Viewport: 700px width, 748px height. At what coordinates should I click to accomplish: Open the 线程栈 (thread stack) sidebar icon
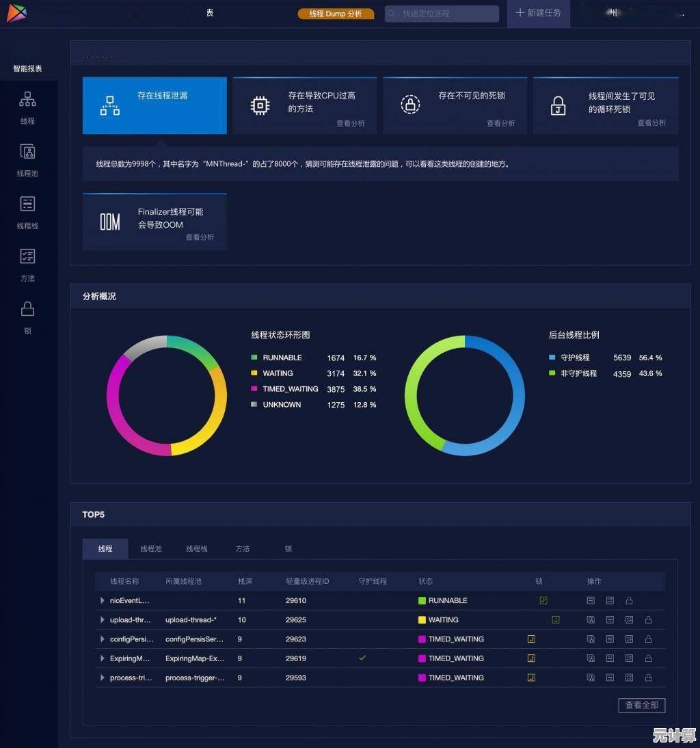click(27, 204)
